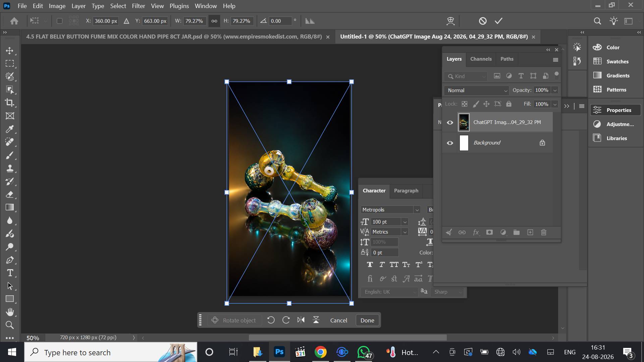Open Photoshop from the Windows taskbar

(279, 352)
